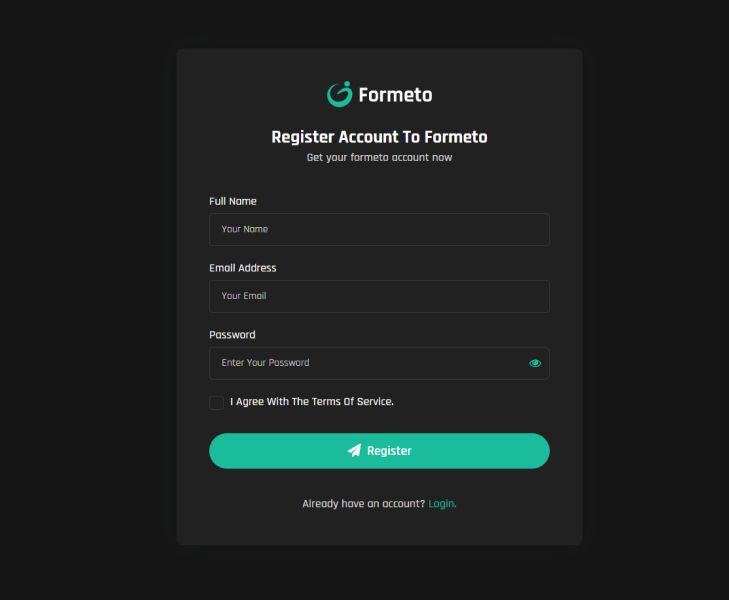Viewport: 729px width, 600px height.
Task: Click the words "Terms Of Service"
Action: pyautogui.click(x=352, y=402)
